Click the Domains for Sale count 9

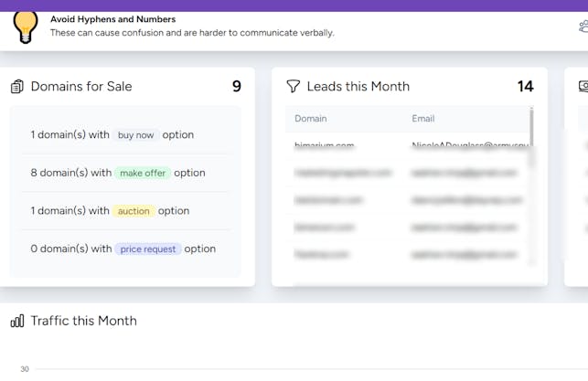[237, 87]
